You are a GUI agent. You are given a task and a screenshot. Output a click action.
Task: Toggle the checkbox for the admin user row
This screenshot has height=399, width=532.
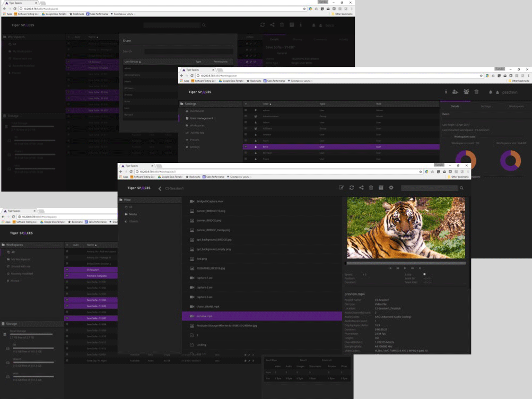click(246, 110)
